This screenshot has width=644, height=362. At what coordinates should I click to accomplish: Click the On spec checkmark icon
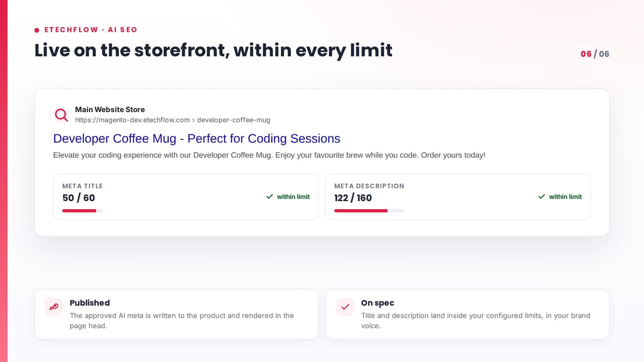point(345,307)
